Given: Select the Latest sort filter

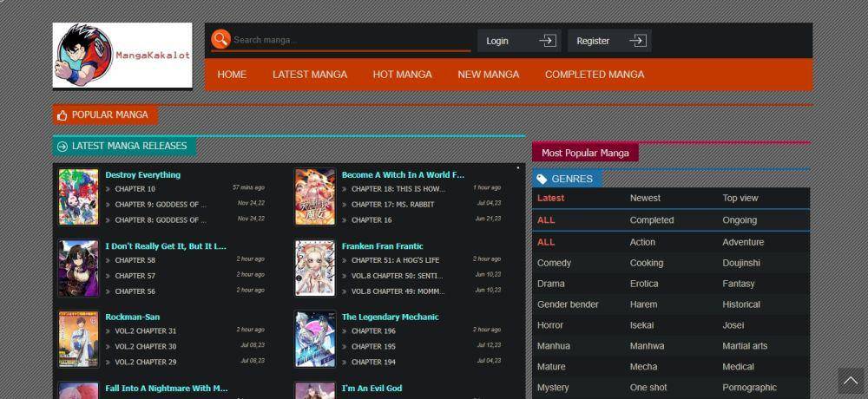Looking at the screenshot, I should (x=551, y=198).
